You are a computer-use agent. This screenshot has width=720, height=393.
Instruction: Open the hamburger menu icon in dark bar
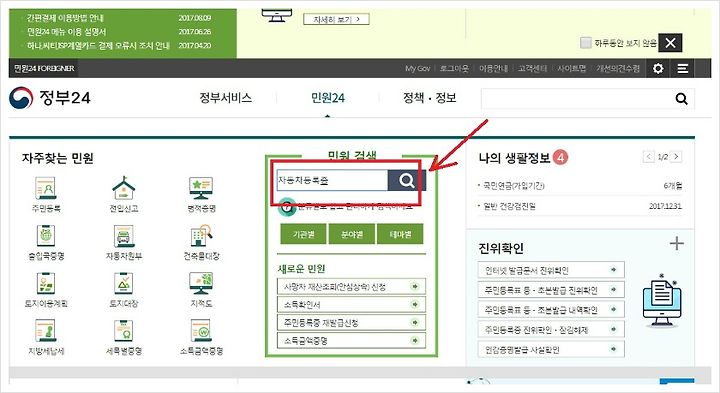(x=682, y=68)
